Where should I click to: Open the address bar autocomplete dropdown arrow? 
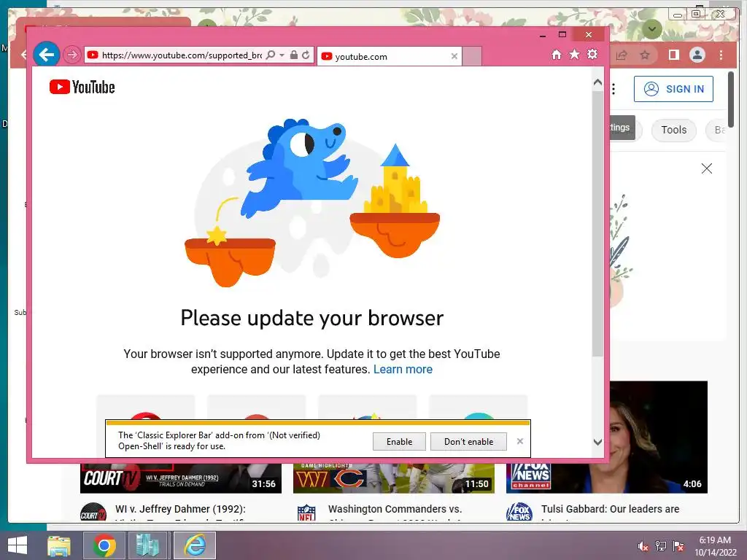(x=282, y=55)
